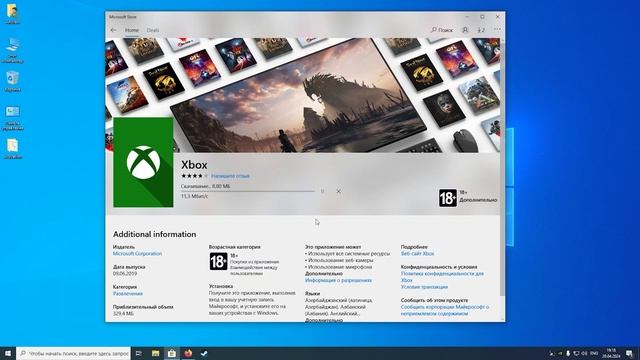Click the release date 09.06.2019
This screenshot has height=360, width=640.
[x=125, y=273]
